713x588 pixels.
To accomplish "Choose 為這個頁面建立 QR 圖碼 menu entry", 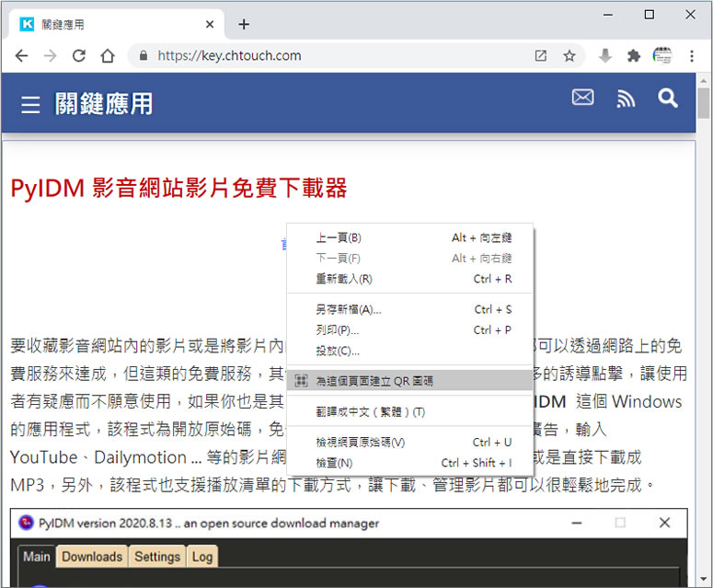I will click(409, 381).
